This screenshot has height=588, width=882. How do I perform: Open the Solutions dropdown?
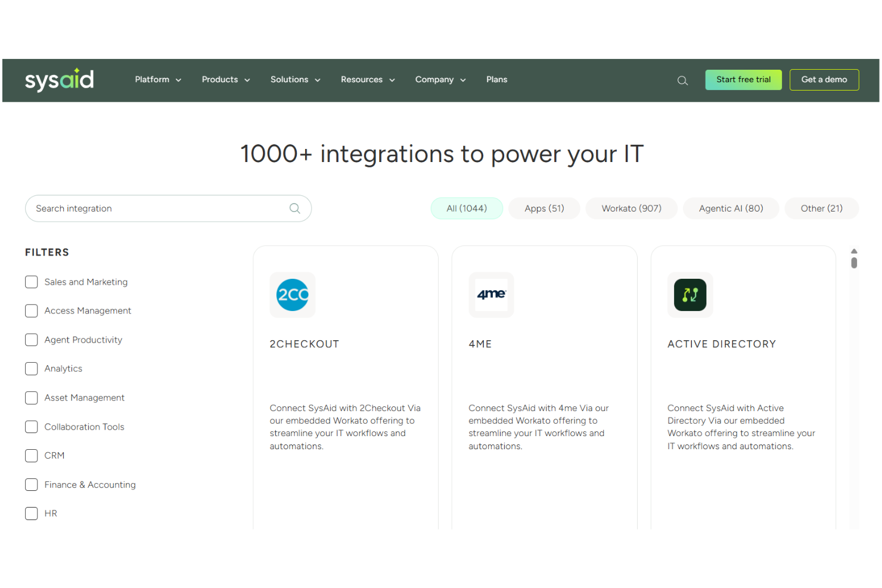(294, 79)
